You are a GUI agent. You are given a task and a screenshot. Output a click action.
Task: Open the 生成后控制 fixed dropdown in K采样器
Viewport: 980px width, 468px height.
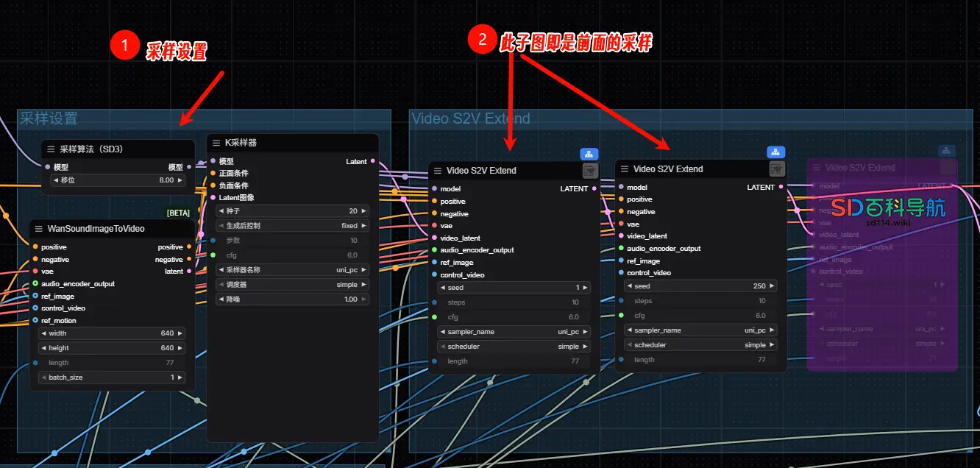coord(291,226)
